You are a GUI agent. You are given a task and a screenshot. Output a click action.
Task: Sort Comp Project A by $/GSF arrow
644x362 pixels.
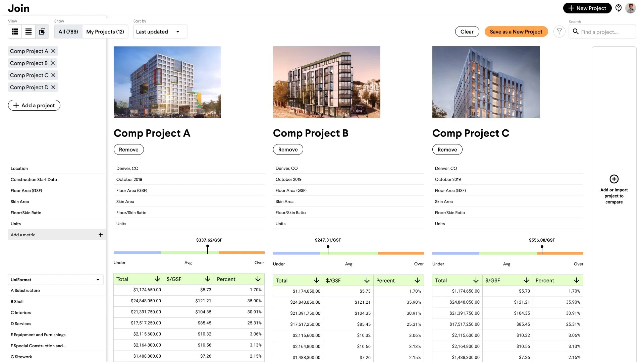tap(207, 279)
